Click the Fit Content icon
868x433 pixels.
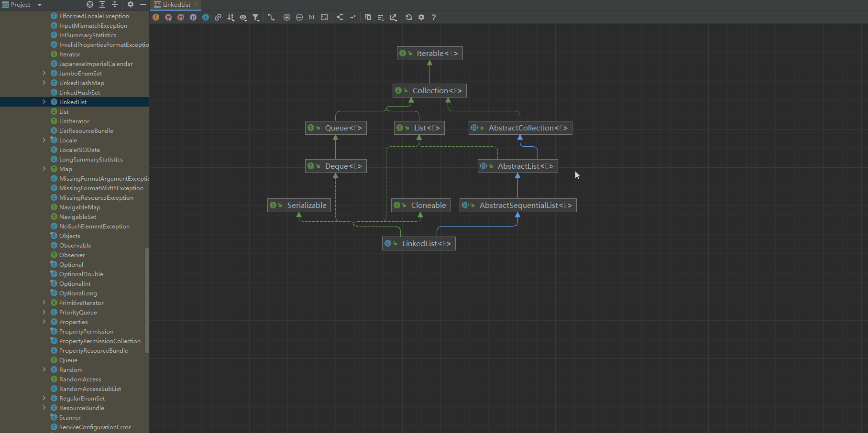click(x=324, y=17)
